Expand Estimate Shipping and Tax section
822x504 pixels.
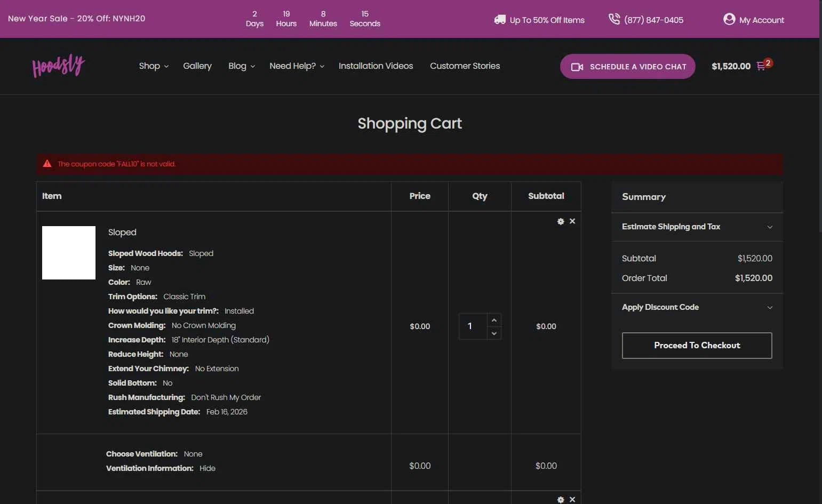coord(697,227)
